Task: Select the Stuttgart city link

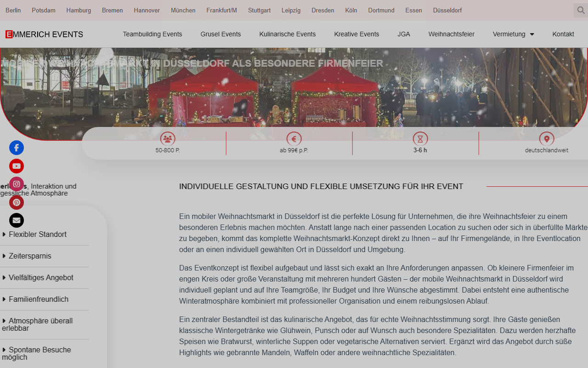Action: click(260, 10)
